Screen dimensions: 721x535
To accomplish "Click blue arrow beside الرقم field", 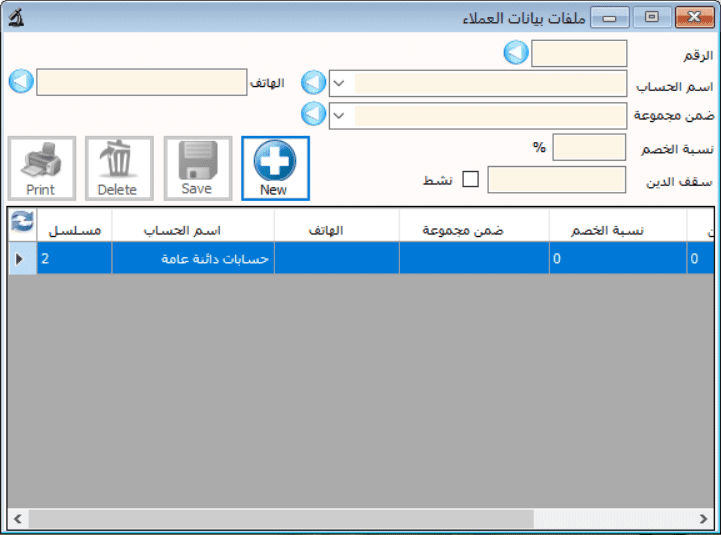I will pyautogui.click(x=516, y=53).
